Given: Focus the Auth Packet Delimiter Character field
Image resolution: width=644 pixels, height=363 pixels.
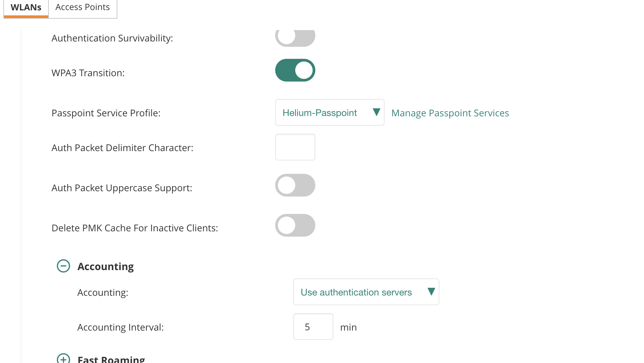Looking at the screenshot, I should (295, 147).
